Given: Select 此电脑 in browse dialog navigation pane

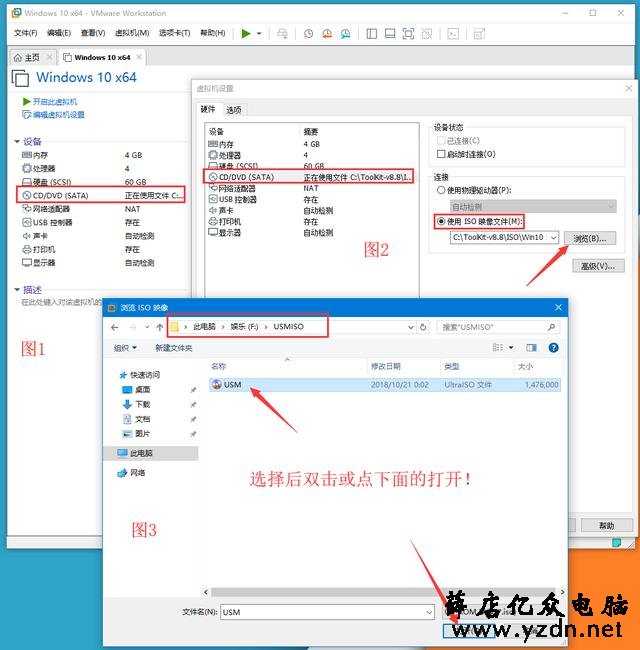Looking at the screenshot, I should 151,453.
